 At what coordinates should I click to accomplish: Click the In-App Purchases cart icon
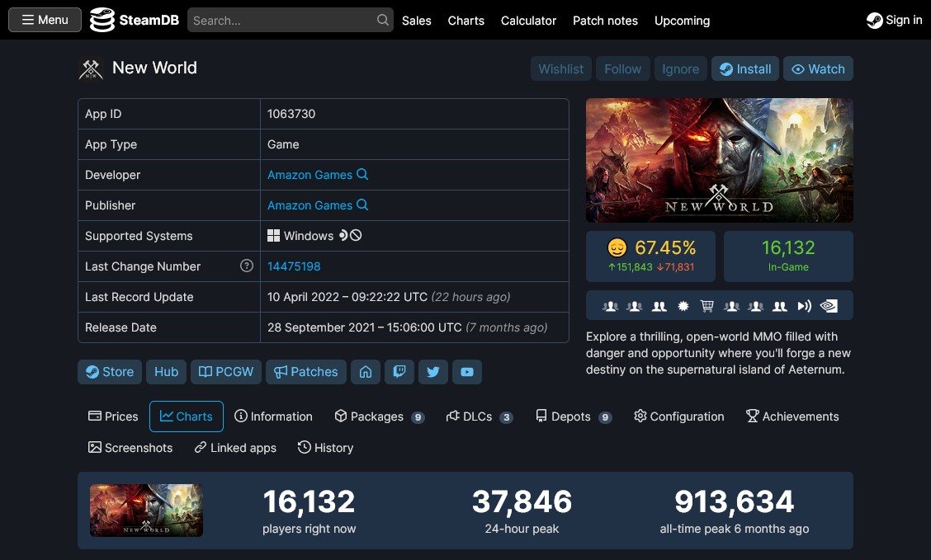[707, 306]
